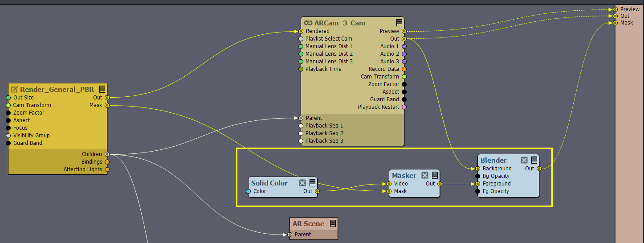Click the Preview pin on the output panel
This screenshot has width=644, height=243.
point(615,9)
